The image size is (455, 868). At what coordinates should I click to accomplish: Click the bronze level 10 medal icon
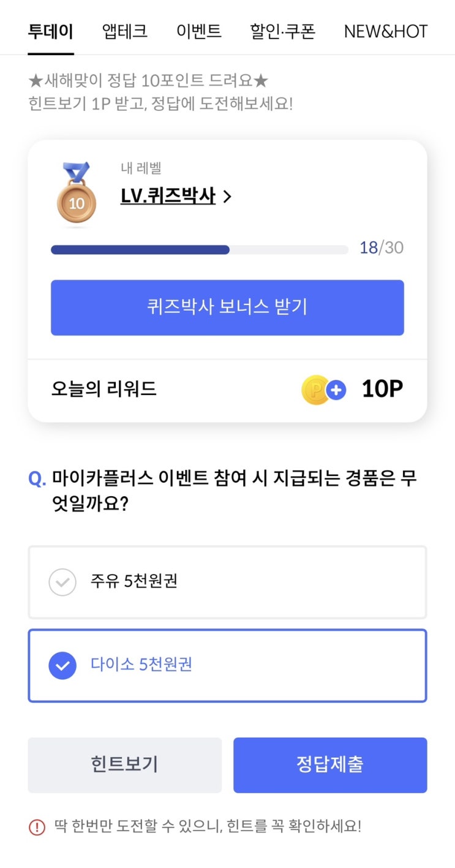click(x=77, y=194)
